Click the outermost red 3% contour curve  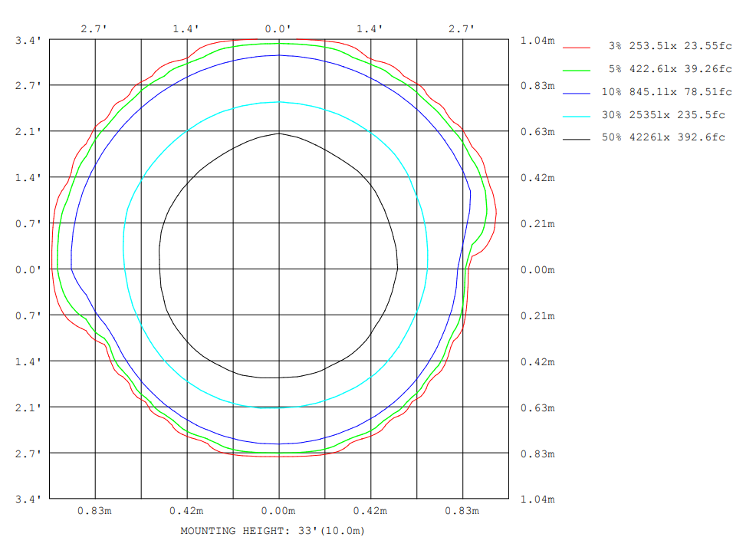coord(278,457)
